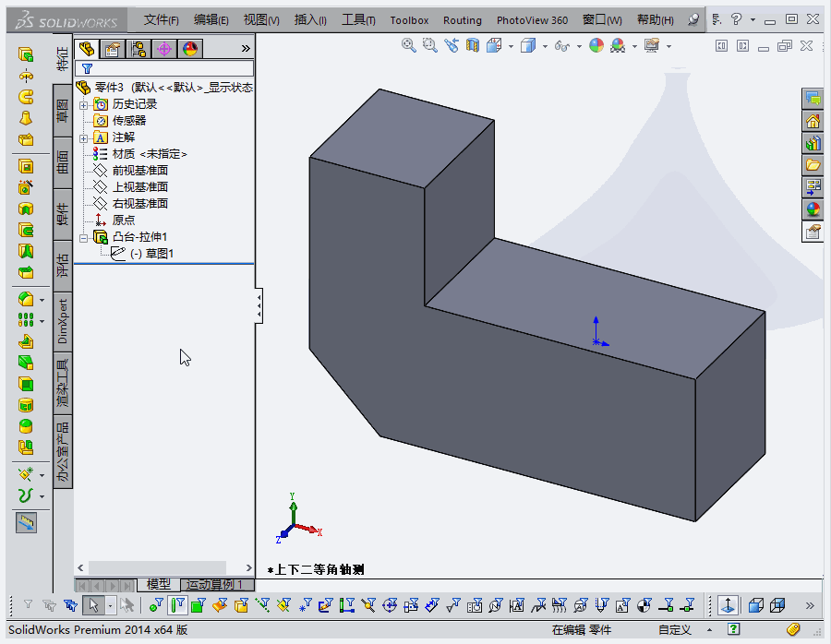831x644 pixels.
Task: Open the Fillet dropdown arrow
Action: (42, 300)
